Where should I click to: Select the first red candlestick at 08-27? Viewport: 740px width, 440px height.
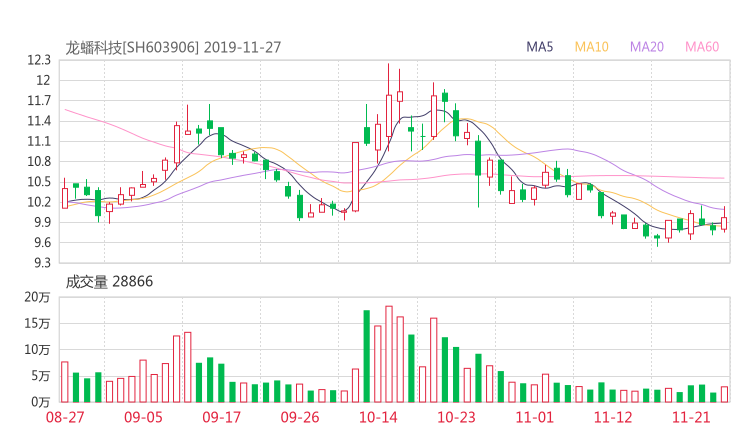pyautogui.click(x=65, y=194)
